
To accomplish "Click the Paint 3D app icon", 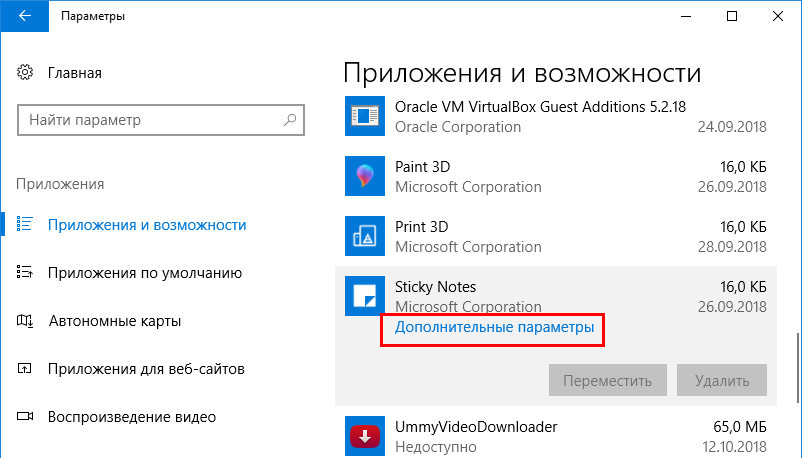I will click(365, 176).
